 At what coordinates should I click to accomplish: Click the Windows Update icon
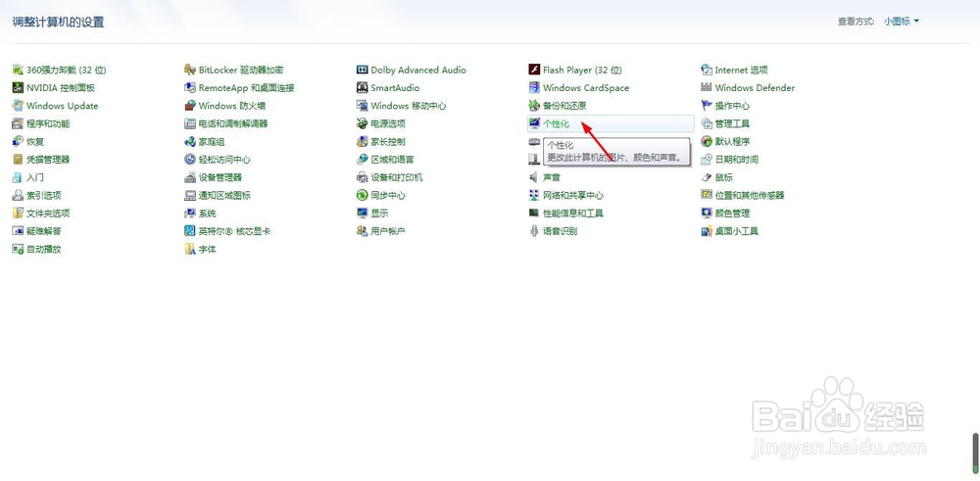click(x=18, y=106)
